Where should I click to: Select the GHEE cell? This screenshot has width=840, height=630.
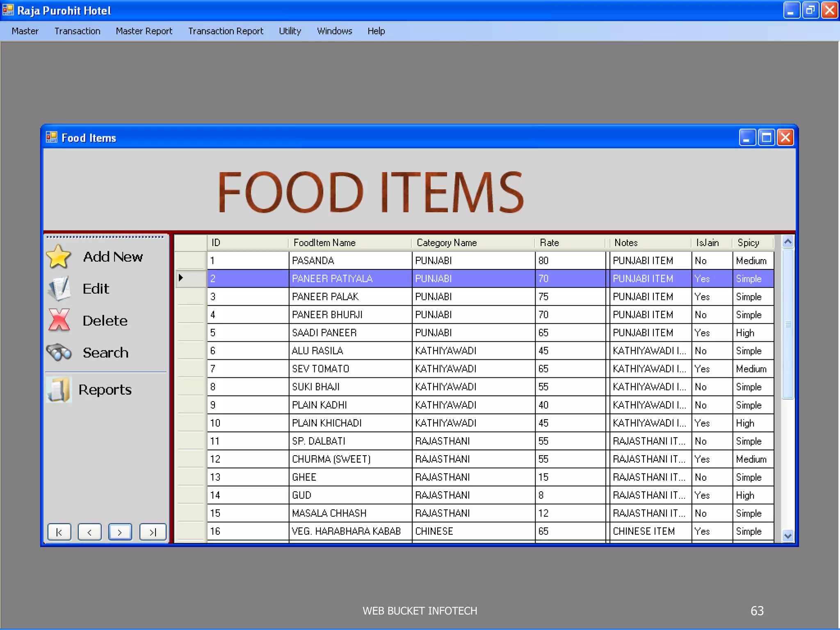[x=350, y=477]
